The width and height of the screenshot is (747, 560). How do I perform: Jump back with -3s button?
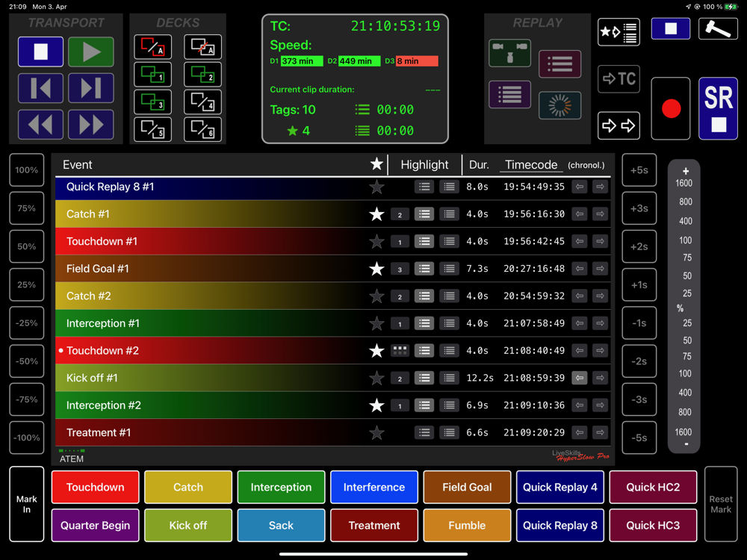(x=639, y=399)
